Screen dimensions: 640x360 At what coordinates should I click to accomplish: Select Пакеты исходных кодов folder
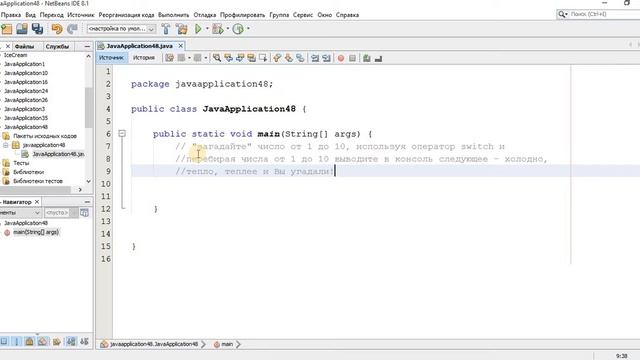[44, 136]
